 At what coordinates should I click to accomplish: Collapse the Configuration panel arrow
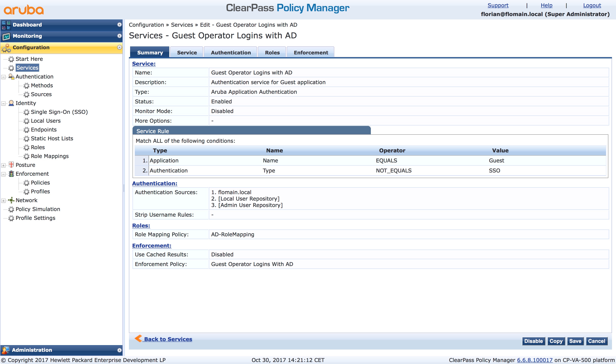[119, 47]
